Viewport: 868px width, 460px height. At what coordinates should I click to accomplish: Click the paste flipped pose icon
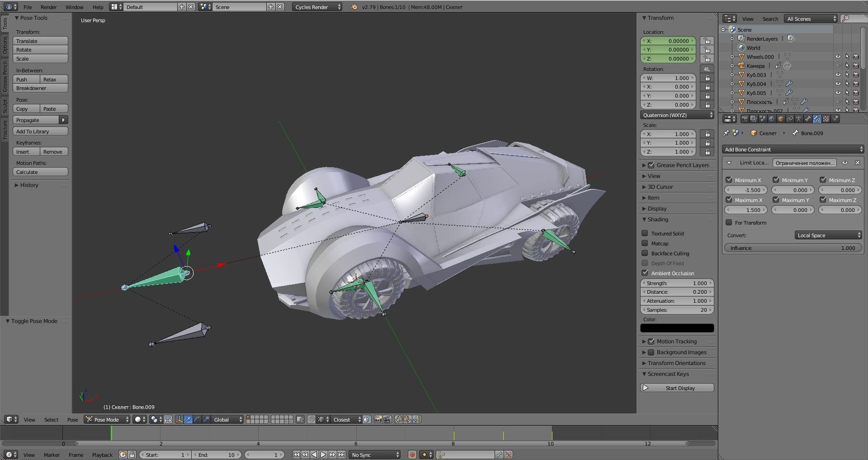coord(416,419)
